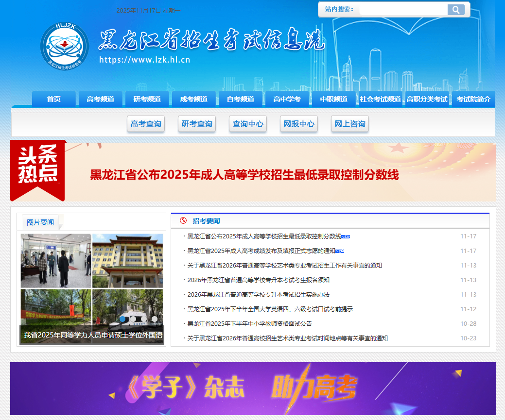Click the magnifier search button
The image size is (505, 420).
click(456, 10)
